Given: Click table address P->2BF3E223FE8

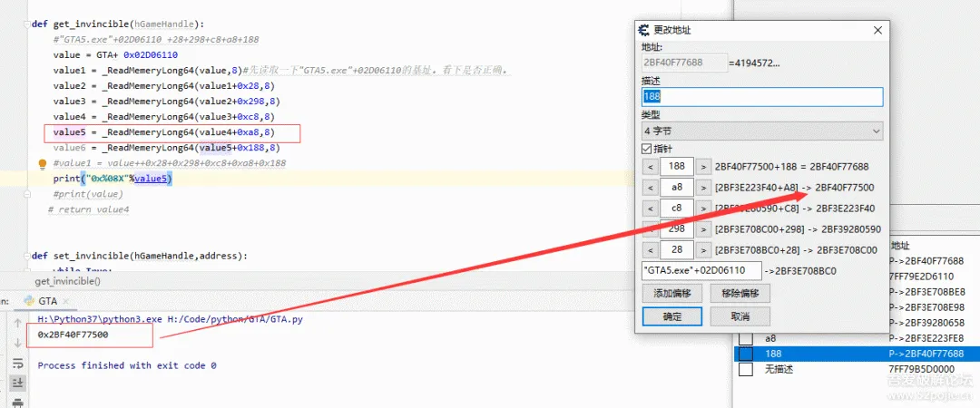Looking at the screenshot, I should (926, 339).
